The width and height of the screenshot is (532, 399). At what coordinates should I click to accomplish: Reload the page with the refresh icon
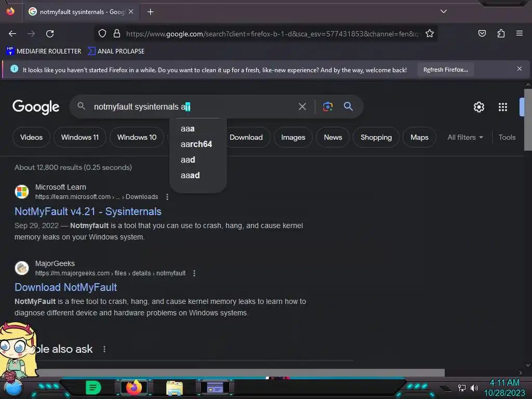(x=50, y=34)
